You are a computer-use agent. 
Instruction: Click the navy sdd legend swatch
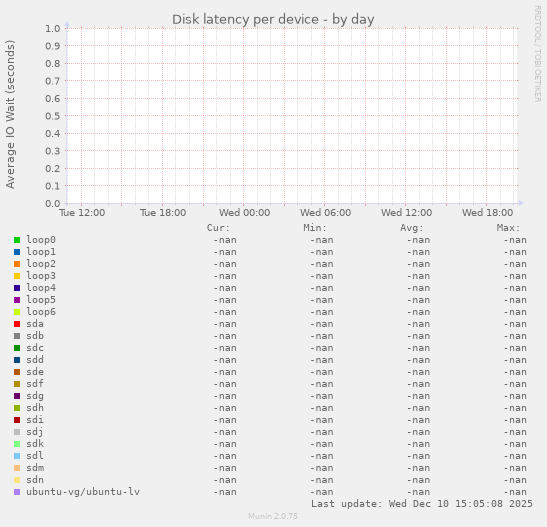[x=17, y=360]
